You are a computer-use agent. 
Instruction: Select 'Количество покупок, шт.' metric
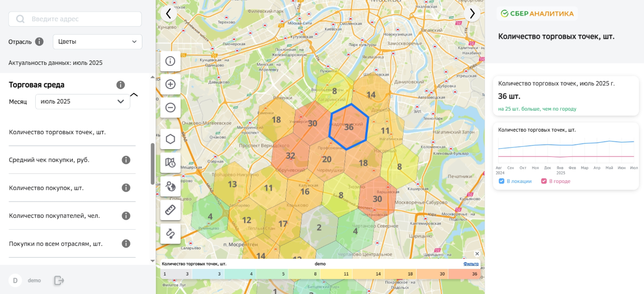pos(46,188)
